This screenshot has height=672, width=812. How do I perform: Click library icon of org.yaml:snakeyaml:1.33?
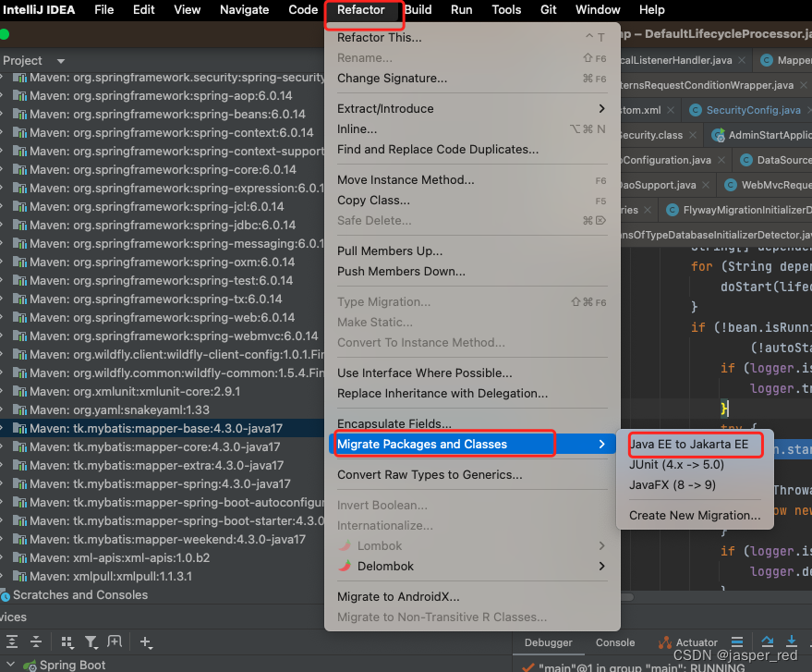[19, 410]
